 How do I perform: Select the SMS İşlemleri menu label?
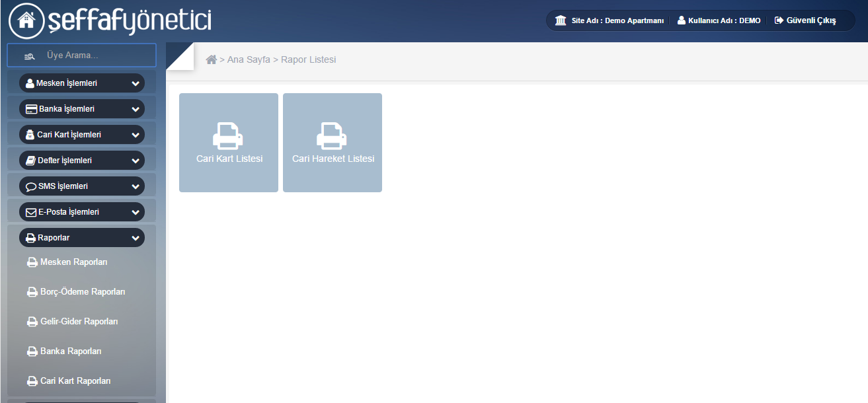coord(63,186)
